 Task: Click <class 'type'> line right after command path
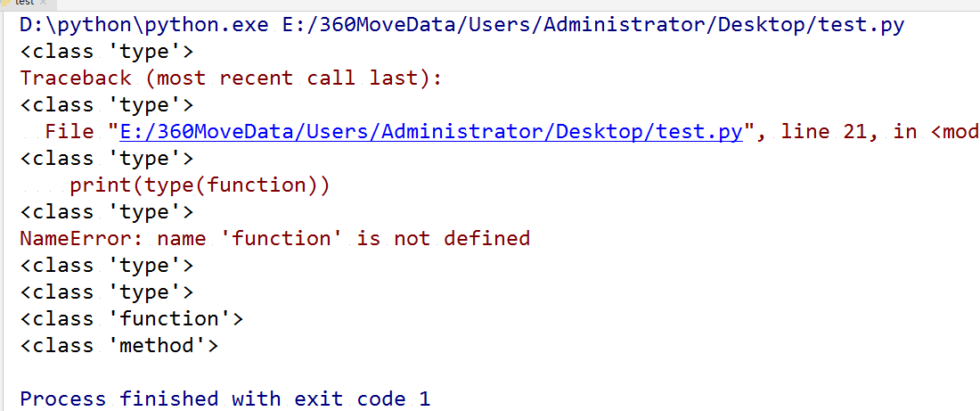point(107,52)
